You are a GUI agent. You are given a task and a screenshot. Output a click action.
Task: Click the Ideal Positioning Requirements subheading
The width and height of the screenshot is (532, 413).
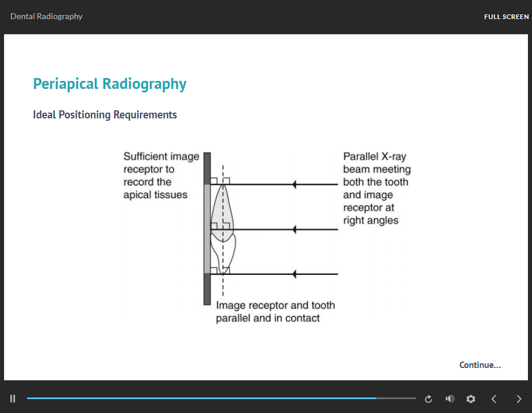105,115
